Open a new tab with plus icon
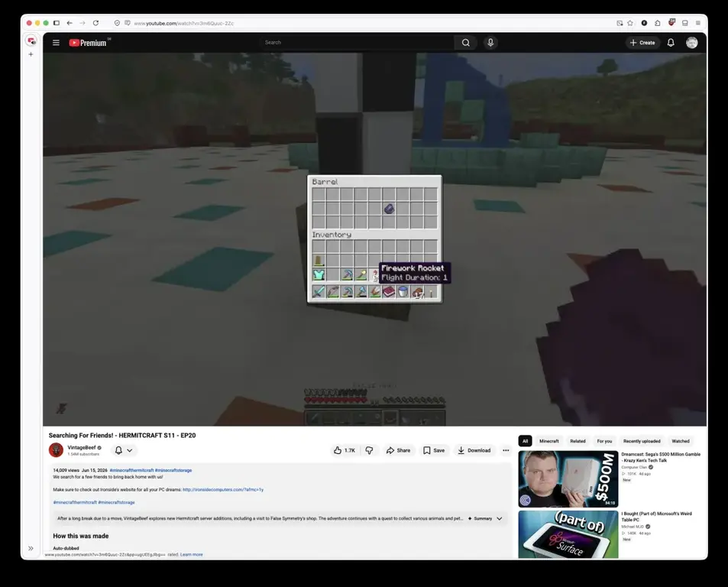 [x=31, y=54]
